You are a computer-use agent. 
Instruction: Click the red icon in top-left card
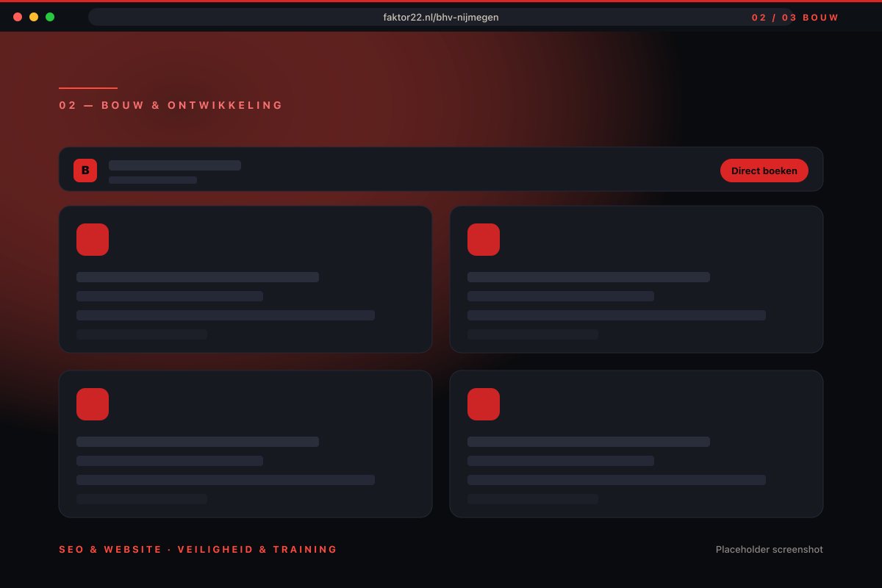(93, 240)
